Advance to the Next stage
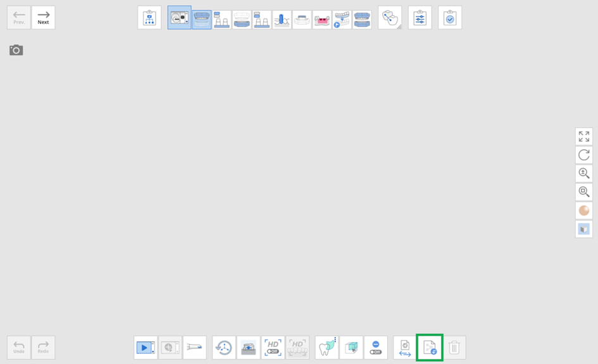 (43, 18)
